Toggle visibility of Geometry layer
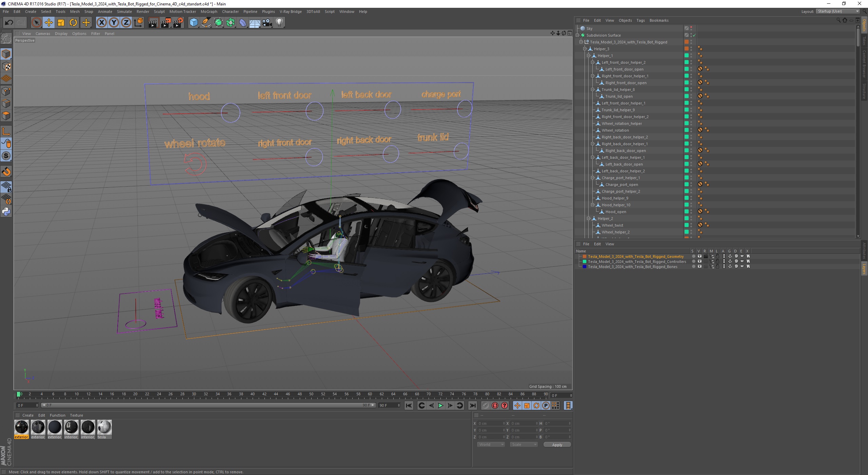 point(699,256)
